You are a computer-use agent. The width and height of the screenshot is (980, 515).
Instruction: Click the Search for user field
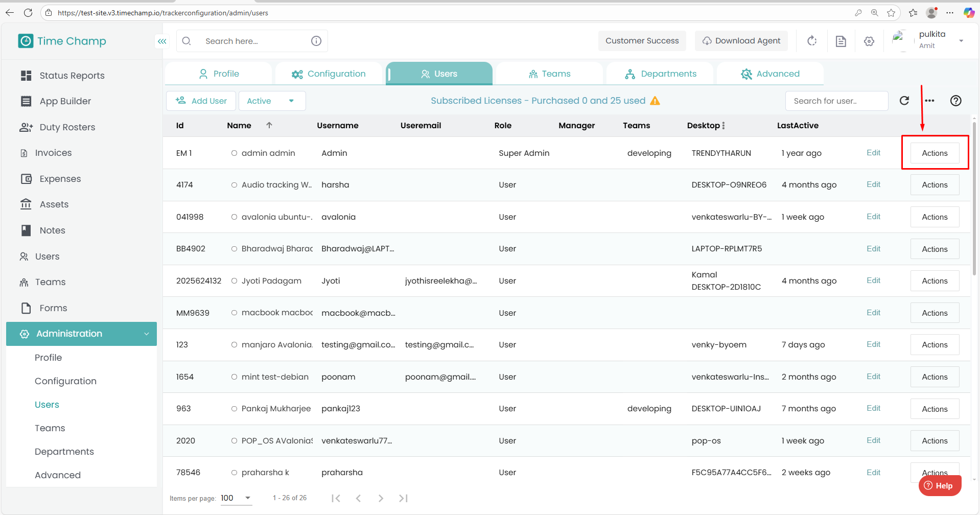(x=837, y=101)
